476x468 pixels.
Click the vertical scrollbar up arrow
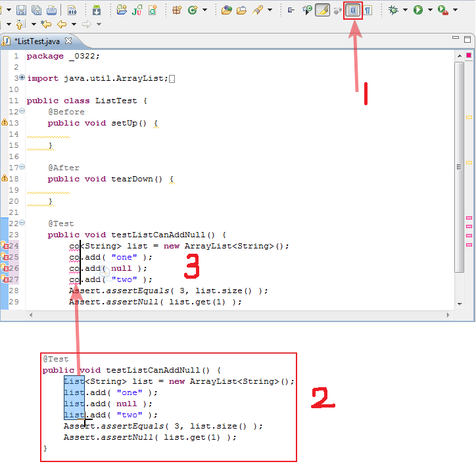pyautogui.click(x=460, y=56)
